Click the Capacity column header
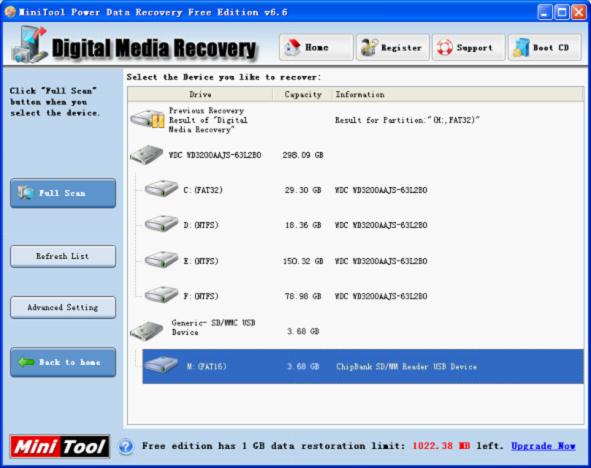This screenshot has height=468, width=591. pyautogui.click(x=303, y=95)
